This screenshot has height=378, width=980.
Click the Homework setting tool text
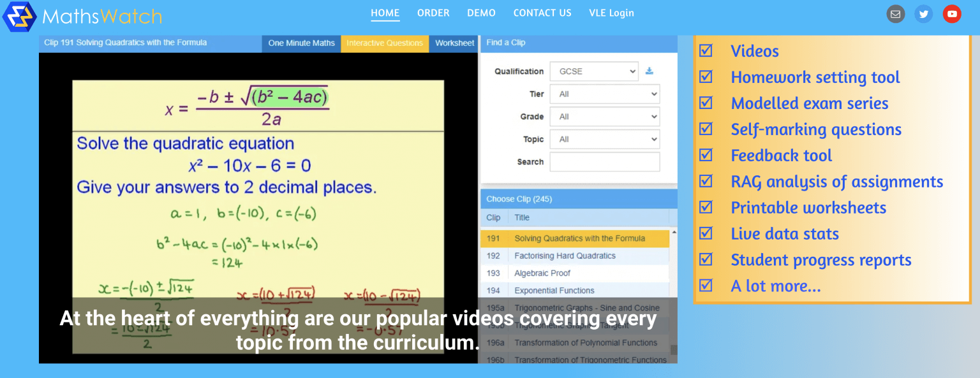(x=815, y=77)
